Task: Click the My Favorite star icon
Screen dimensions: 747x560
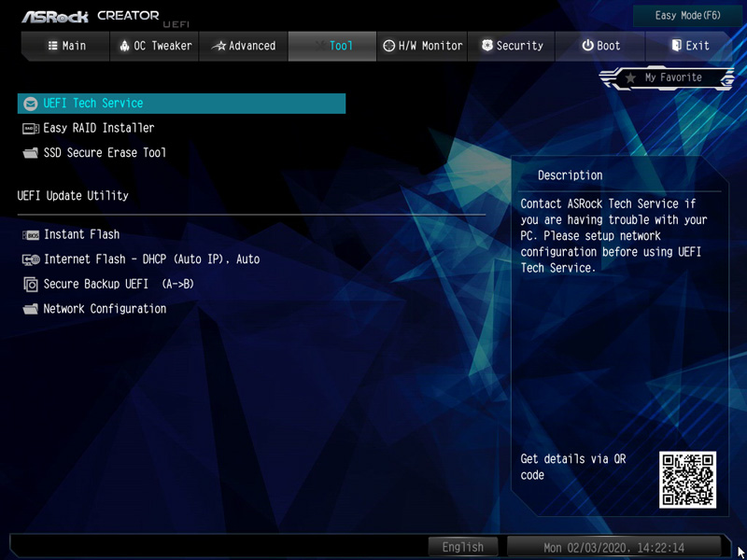Action: tap(630, 78)
